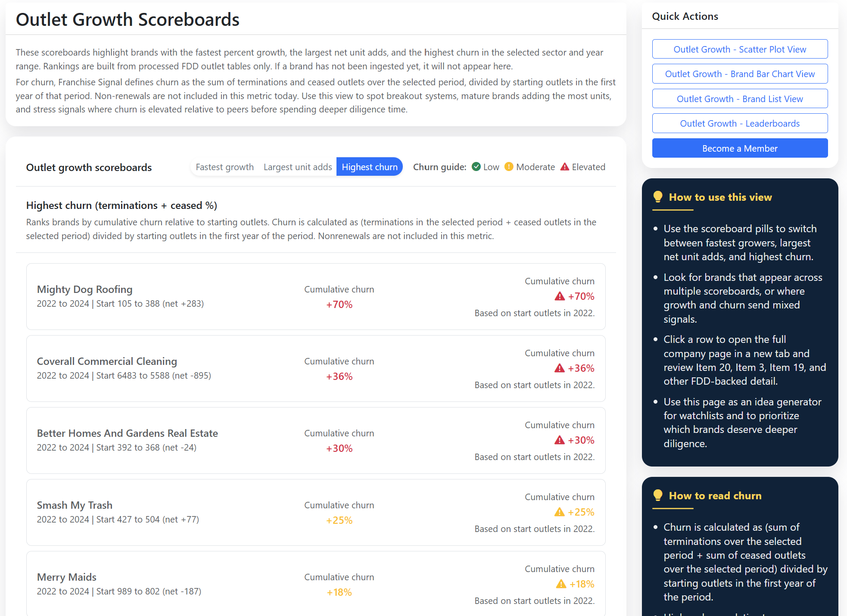847x616 pixels.
Task: Click the green Low churn check icon
Action: [476, 167]
